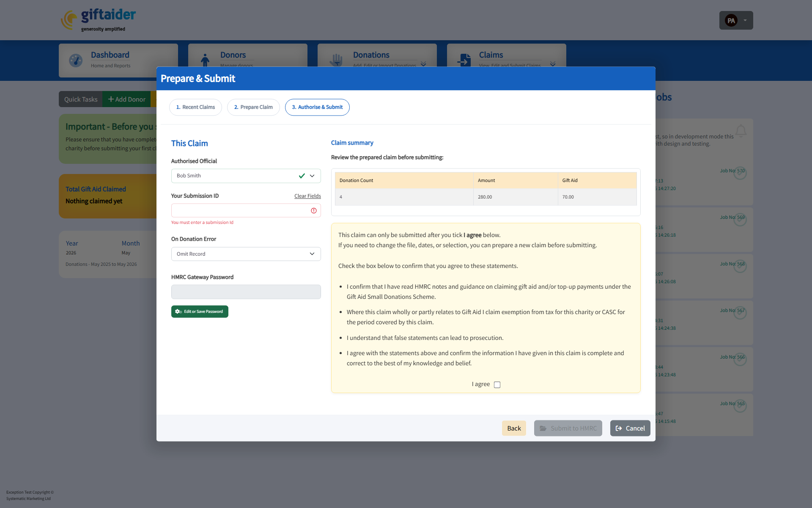Click the notification bell icon
Screen dimensions: 812x508
(x=741, y=131)
